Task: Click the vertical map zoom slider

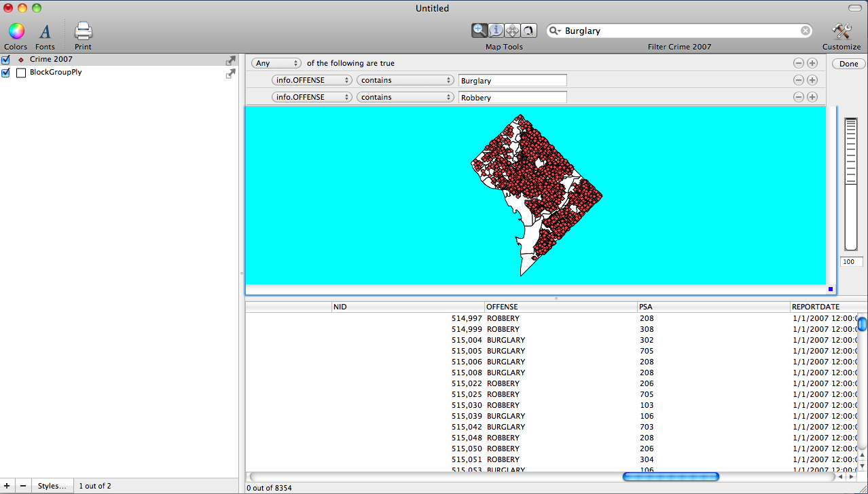Action: pos(850,183)
